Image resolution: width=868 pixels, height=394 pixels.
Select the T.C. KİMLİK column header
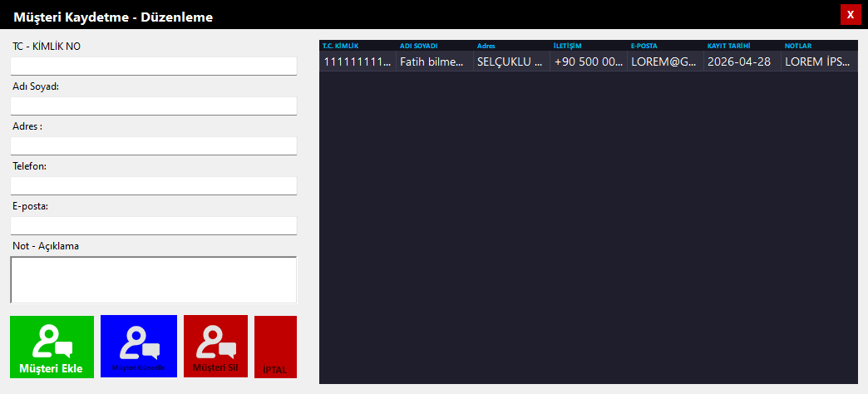click(358, 46)
